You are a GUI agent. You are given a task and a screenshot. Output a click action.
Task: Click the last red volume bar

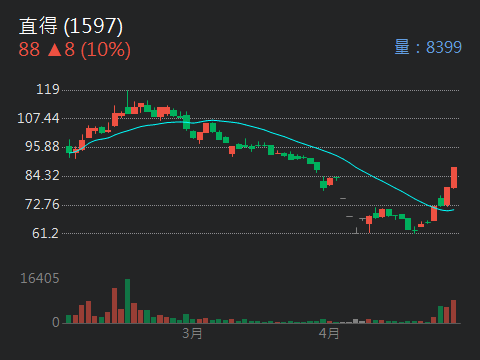pyautogui.click(x=453, y=312)
